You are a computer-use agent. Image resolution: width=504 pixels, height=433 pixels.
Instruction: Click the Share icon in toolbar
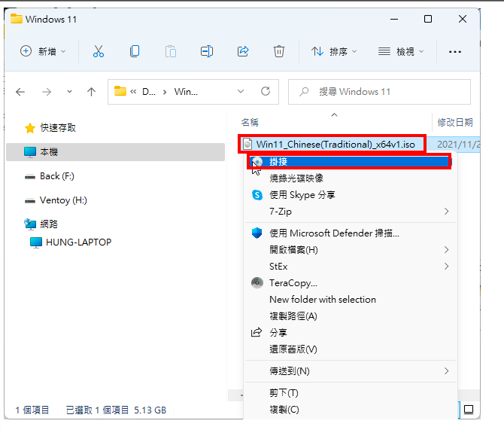pos(243,51)
